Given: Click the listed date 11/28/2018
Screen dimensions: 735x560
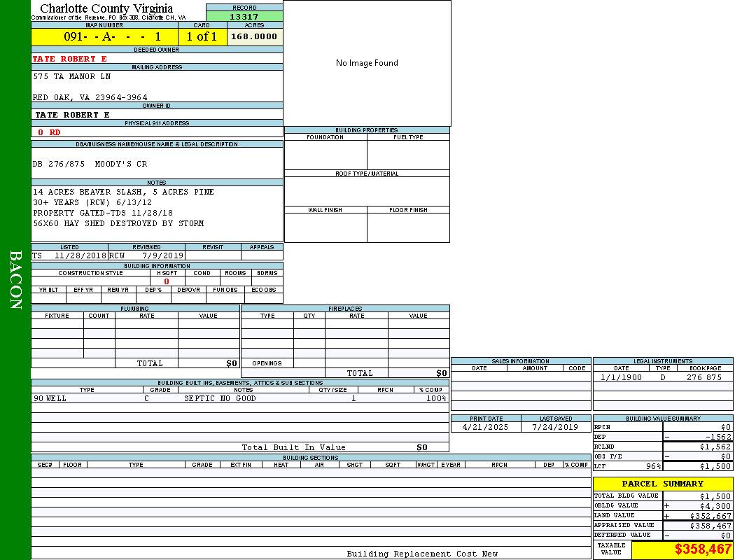Looking at the screenshot, I should click(80, 255).
